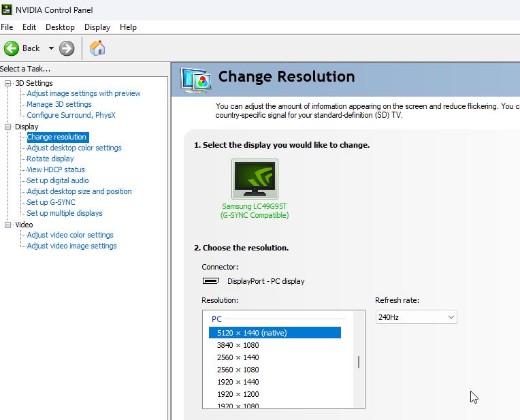The height and width of the screenshot is (420, 520).
Task: Open Set up G-SYNC
Action: (51, 202)
